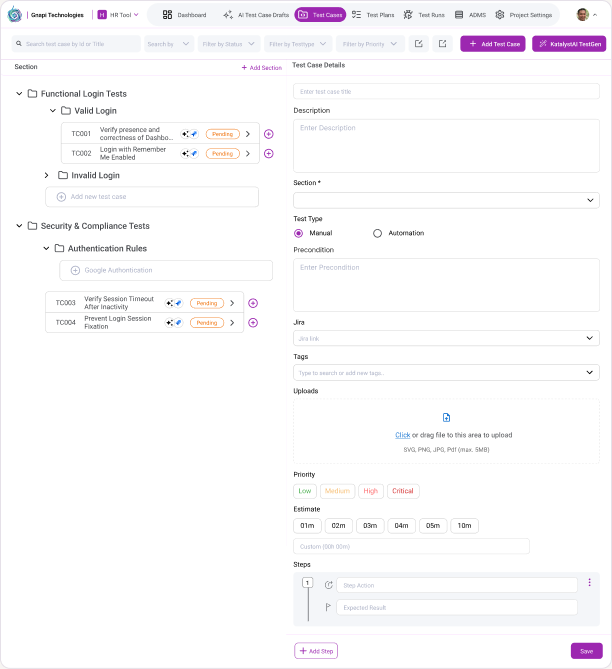Select Manual test type
Viewport: 612px width, 669px height.
tap(299, 233)
